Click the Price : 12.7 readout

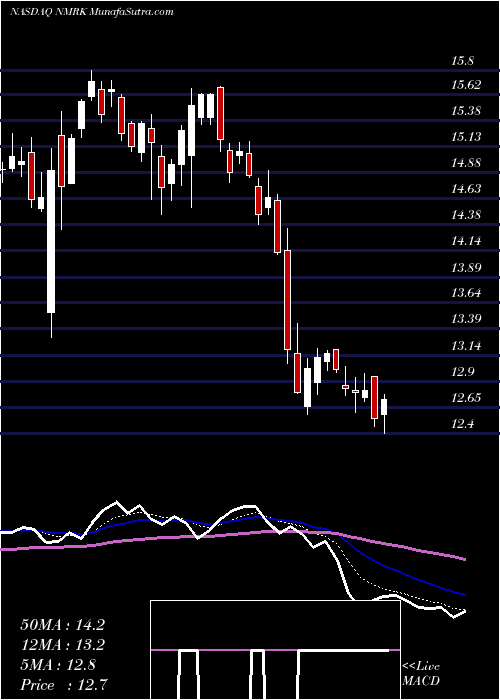[x=64, y=685]
